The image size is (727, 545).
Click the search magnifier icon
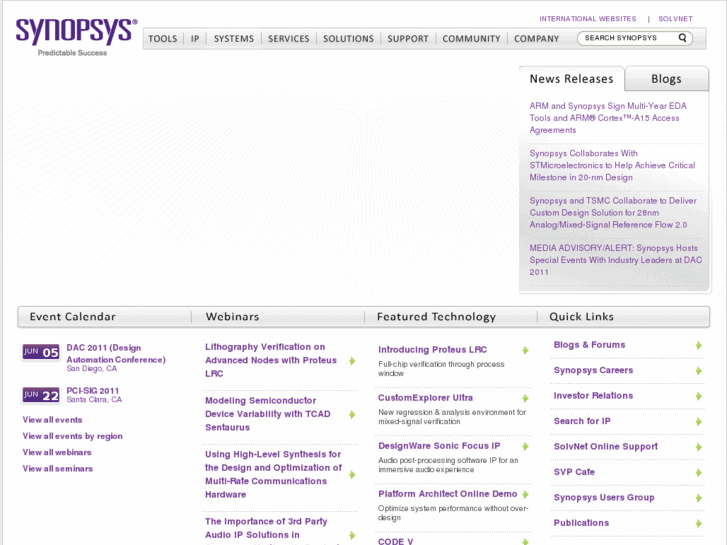coord(682,38)
